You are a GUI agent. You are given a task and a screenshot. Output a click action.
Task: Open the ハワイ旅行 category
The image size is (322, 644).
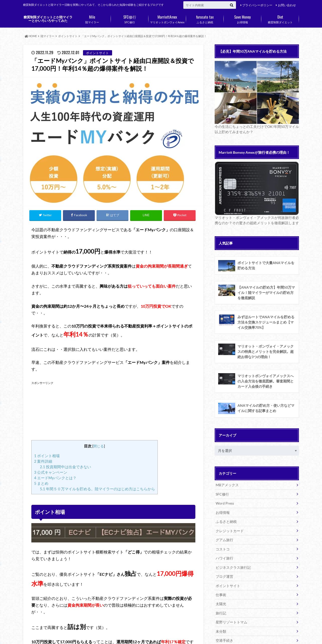257,558
